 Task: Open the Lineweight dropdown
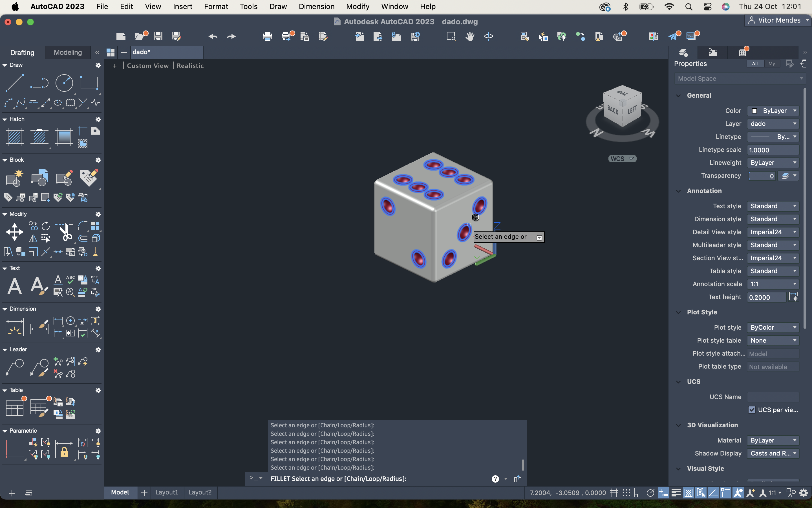(x=773, y=163)
